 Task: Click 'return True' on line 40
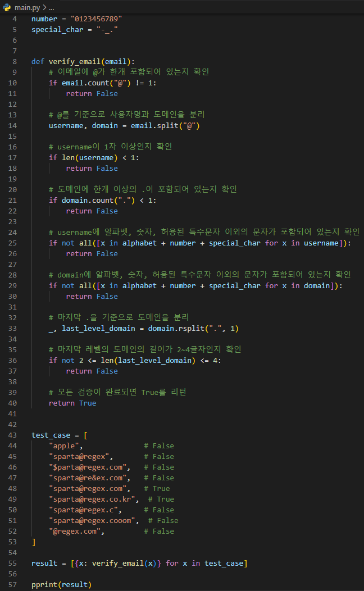click(72, 403)
